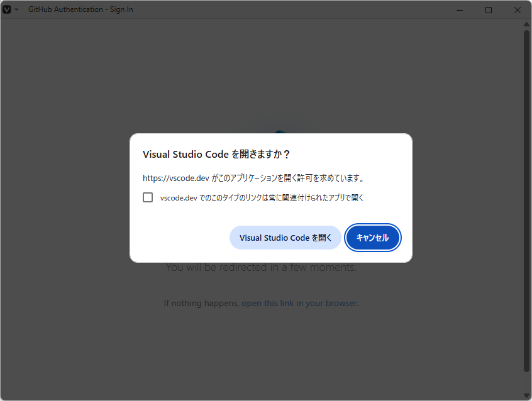Viewport: 532px width, 401px height.
Task: Click 'GitHub Authentication - Sign In' title text
Action: [x=80, y=9]
